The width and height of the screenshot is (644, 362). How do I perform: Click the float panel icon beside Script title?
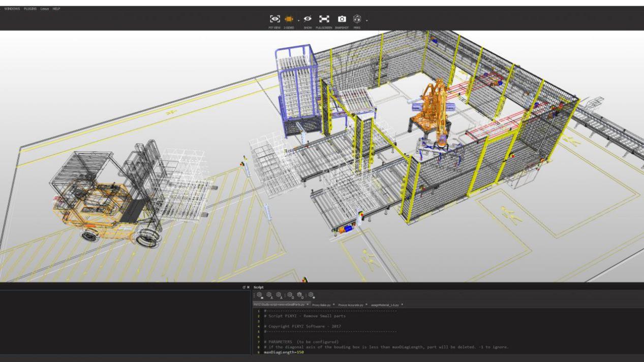(x=244, y=287)
